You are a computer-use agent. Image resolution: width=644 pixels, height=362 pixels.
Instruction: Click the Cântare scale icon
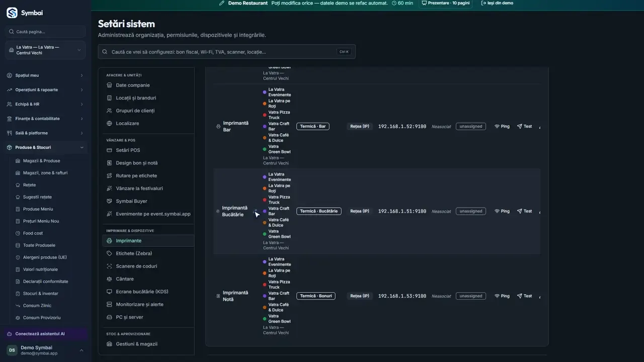click(x=110, y=279)
